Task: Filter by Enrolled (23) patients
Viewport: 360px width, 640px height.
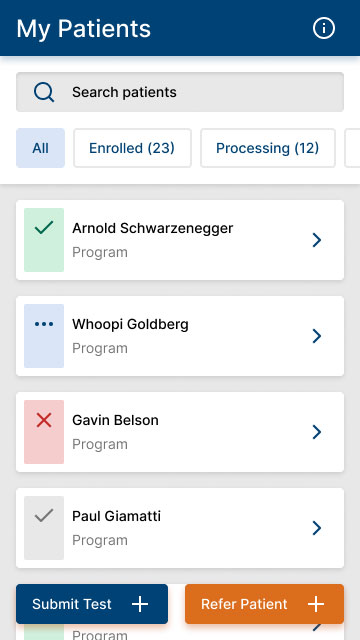Action: tap(132, 148)
